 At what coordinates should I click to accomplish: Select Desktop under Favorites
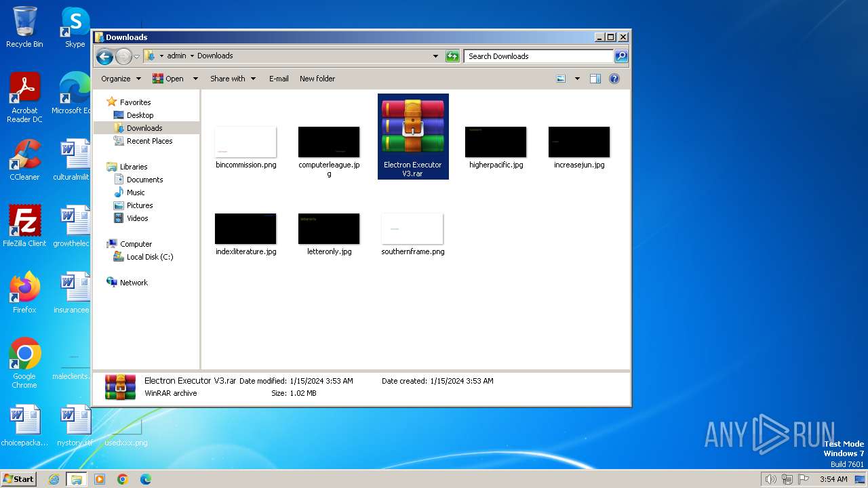[x=140, y=115]
